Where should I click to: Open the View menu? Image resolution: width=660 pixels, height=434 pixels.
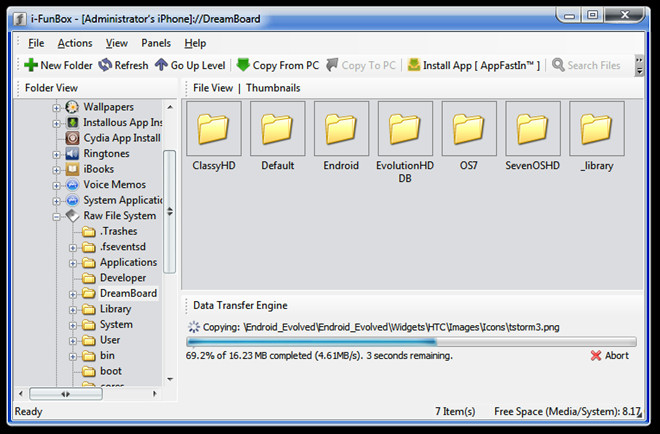coord(117,43)
